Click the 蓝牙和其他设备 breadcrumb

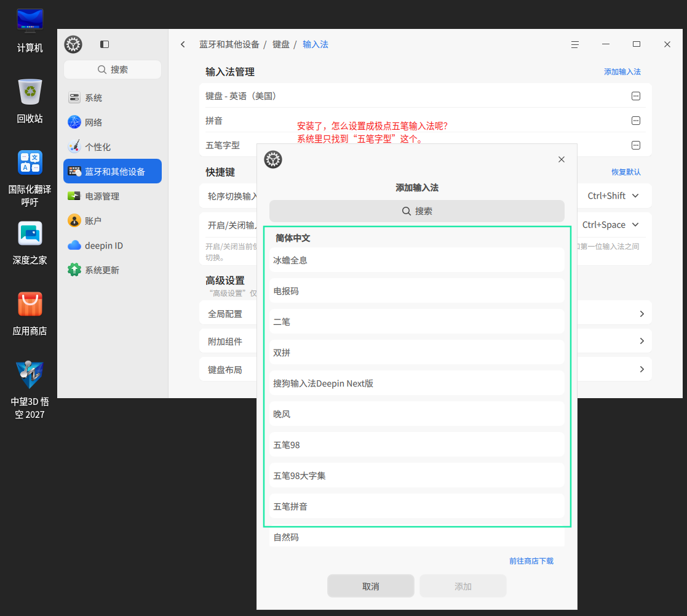(229, 44)
